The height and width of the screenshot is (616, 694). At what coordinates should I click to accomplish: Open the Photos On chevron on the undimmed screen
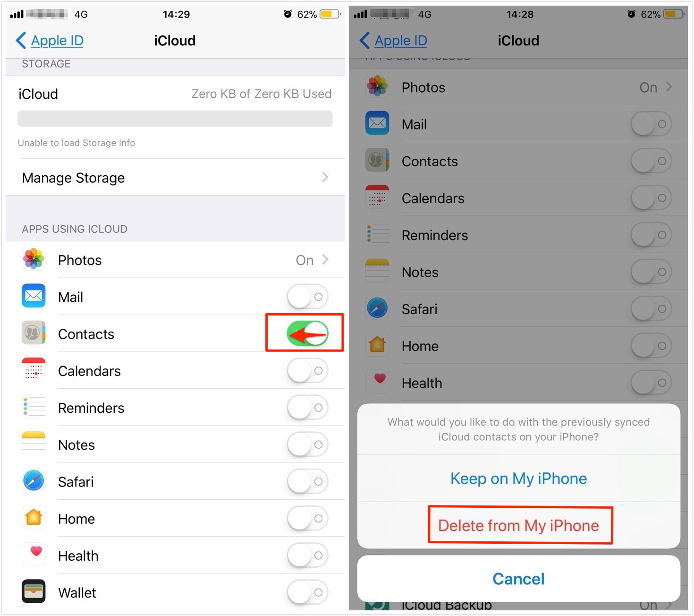click(325, 259)
